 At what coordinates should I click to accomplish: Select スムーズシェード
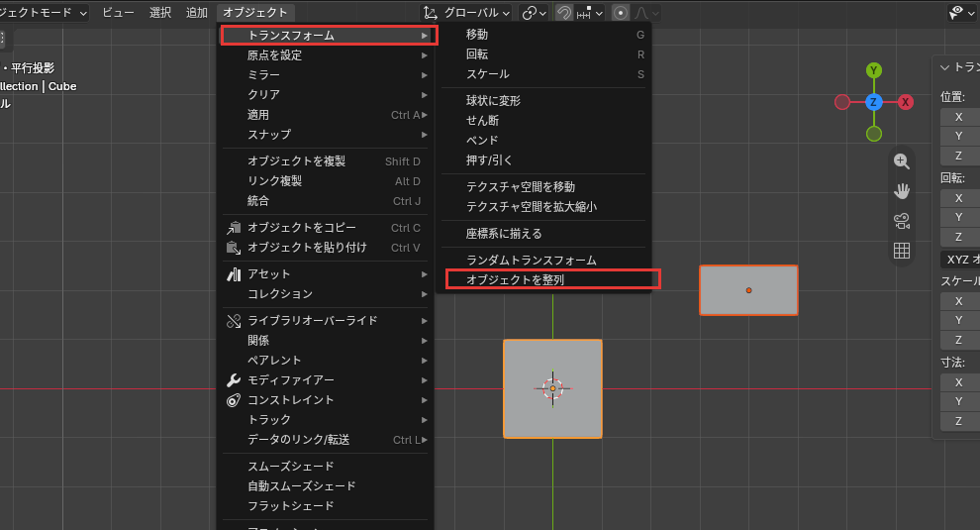click(325, 467)
